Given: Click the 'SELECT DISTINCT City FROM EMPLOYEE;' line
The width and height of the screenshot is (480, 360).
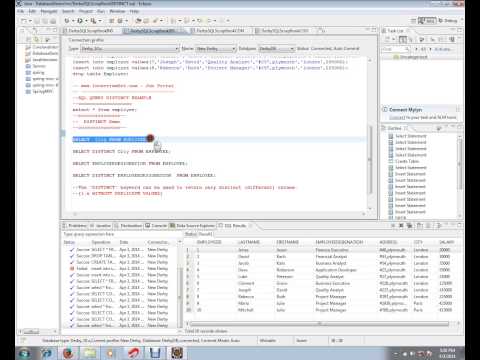Looking at the screenshot, I should pyautogui.click(x=121, y=151).
